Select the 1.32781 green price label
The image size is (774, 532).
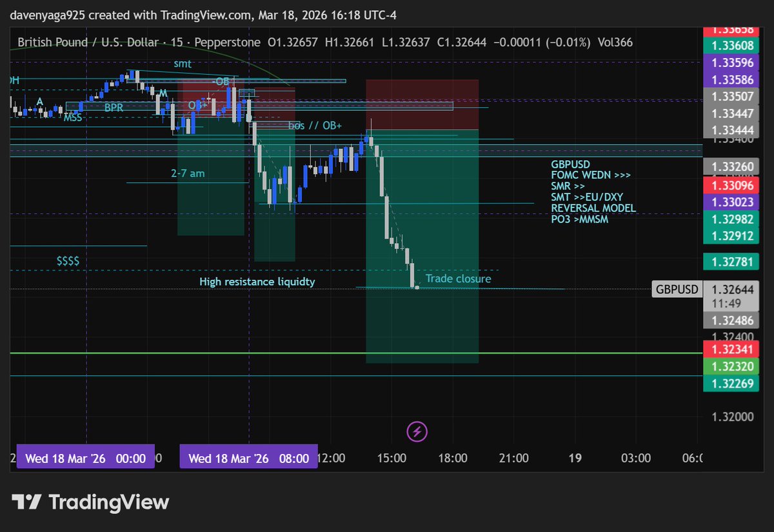731,262
